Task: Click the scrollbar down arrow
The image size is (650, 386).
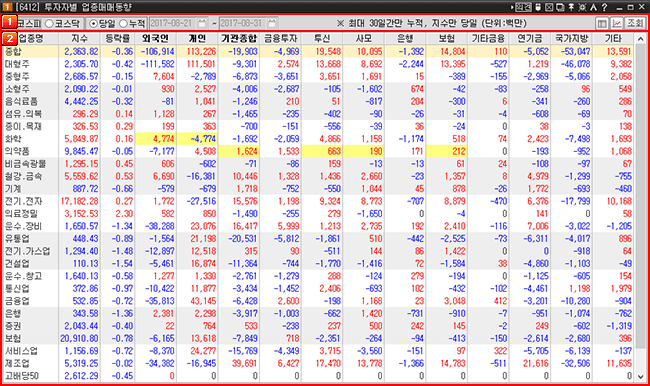Action: 640,376
